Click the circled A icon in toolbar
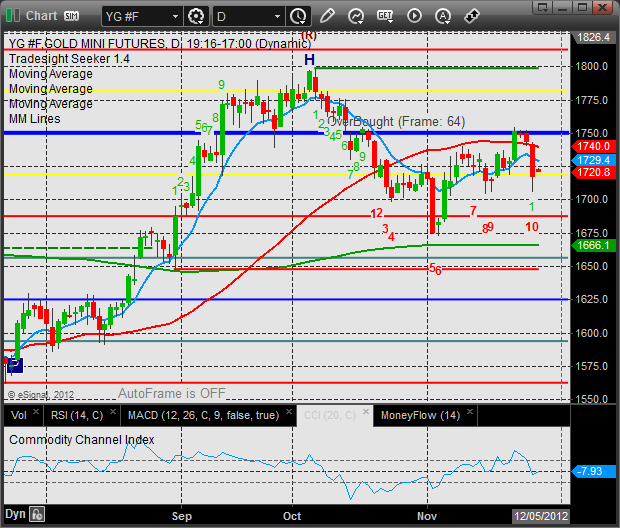The height and width of the screenshot is (528, 620). [443, 16]
